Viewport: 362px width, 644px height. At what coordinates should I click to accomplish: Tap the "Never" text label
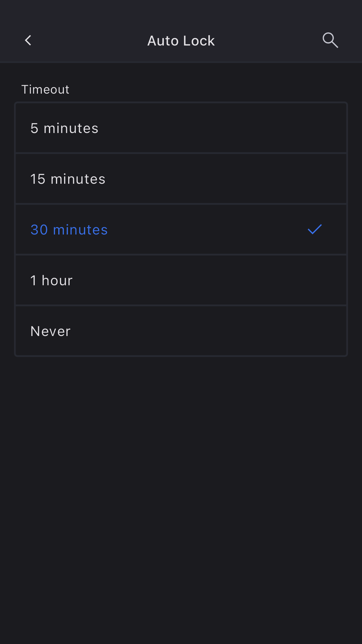click(50, 331)
